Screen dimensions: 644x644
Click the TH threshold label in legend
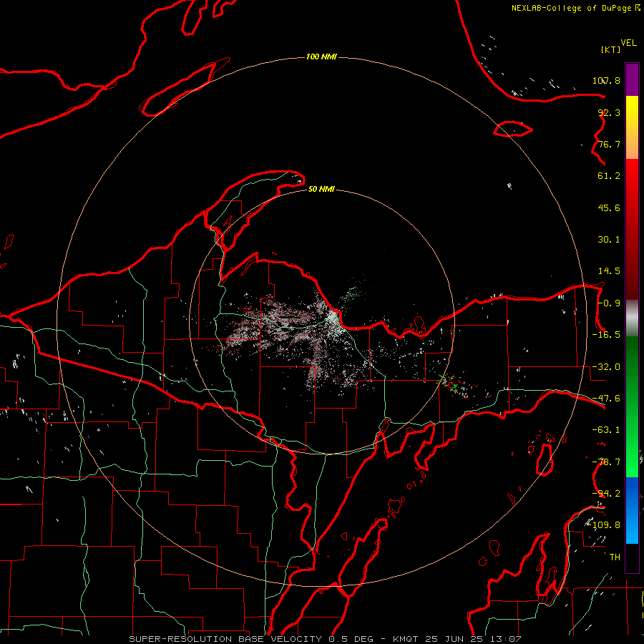tap(615, 557)
